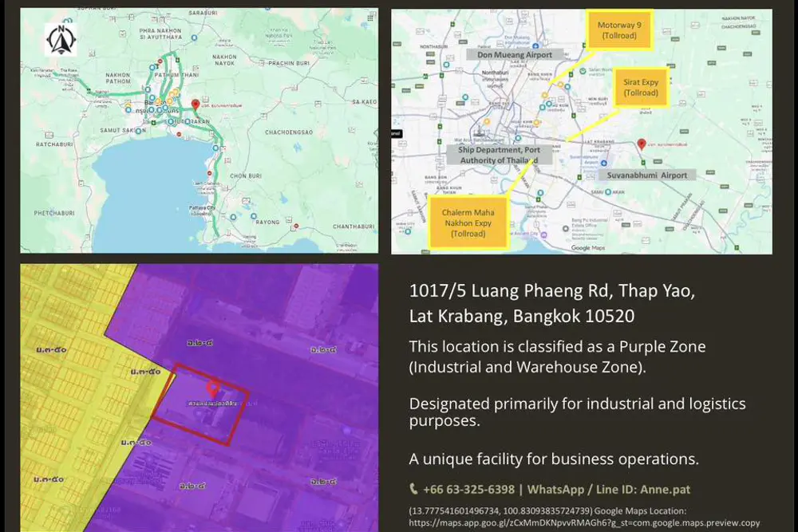Select the 'Chalerm Maha Nakhon Expy (Tollroad)' label
This screenshot has height=532, width=798.
point(468,223)
